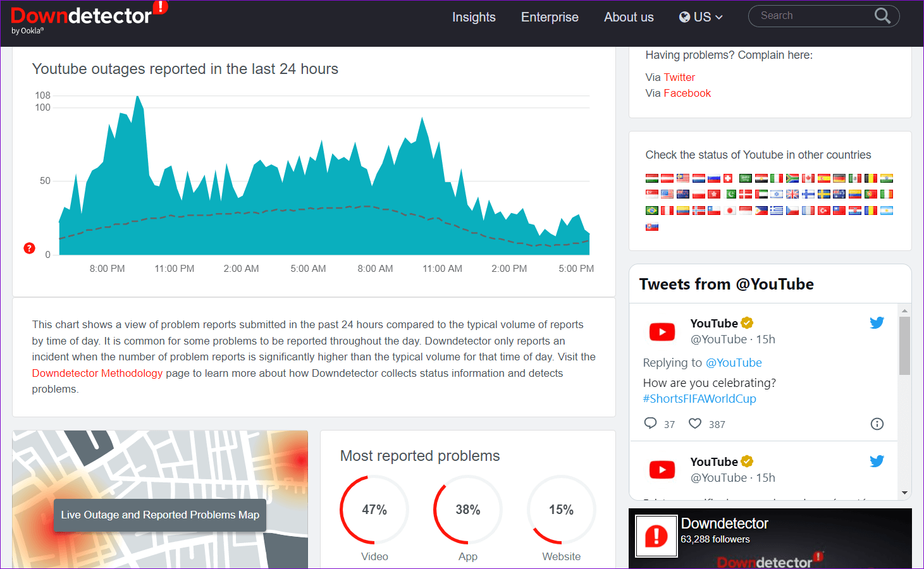Choose the Spain flag
The image size is (924, 569).
pyautogui.click(x=824, y=178)
